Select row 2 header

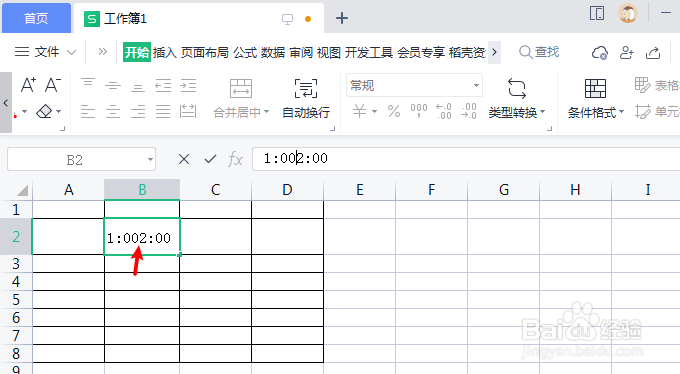tap(16, 236)
